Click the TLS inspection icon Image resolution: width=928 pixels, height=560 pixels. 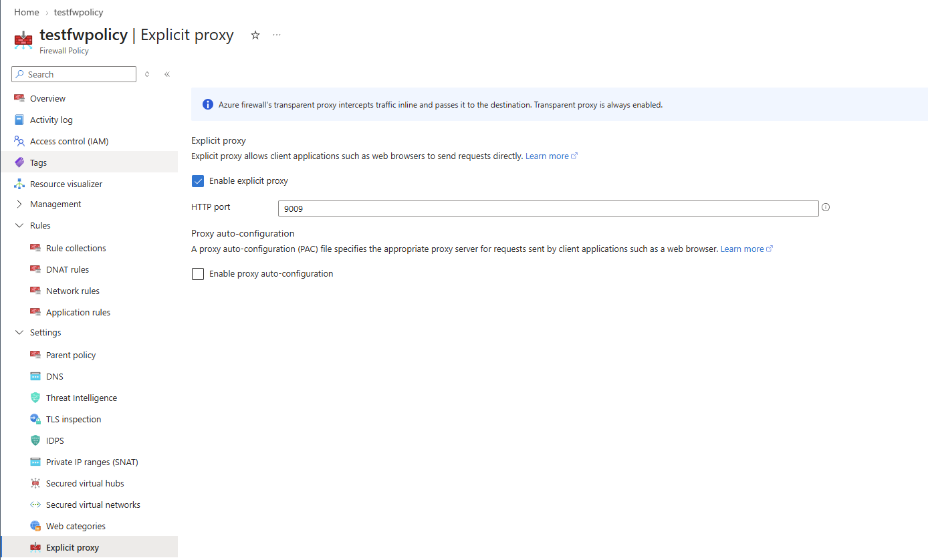coord(35,419)
